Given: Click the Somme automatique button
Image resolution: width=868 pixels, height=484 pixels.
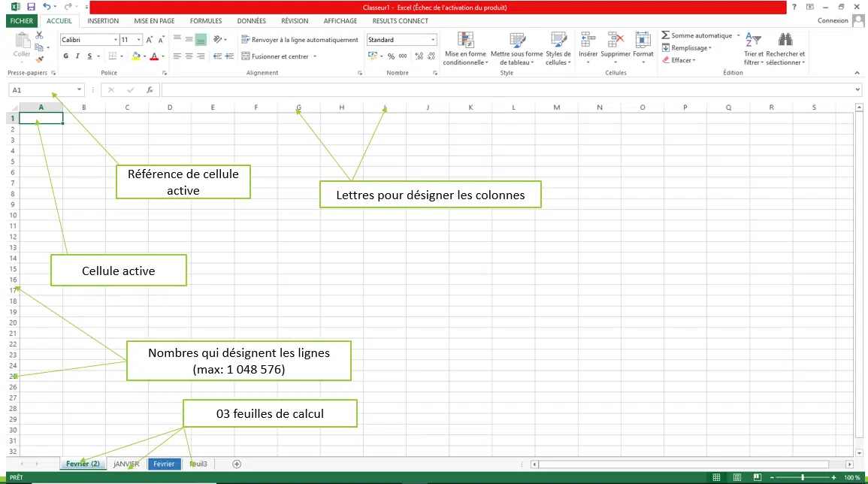Looking at the screenshot, I should (697, 35).
